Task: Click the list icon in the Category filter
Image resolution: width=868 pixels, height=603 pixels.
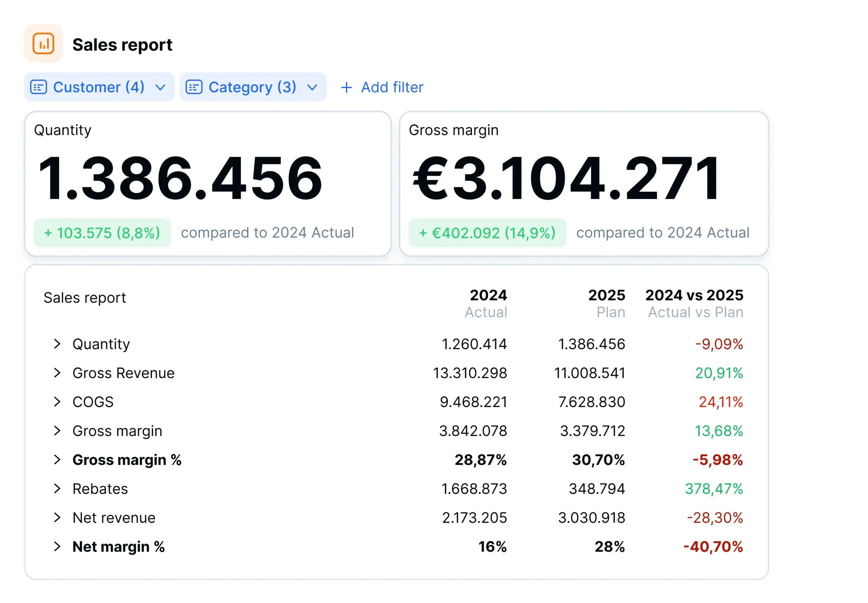Action: pyautogui.click(x=194, y=87)
